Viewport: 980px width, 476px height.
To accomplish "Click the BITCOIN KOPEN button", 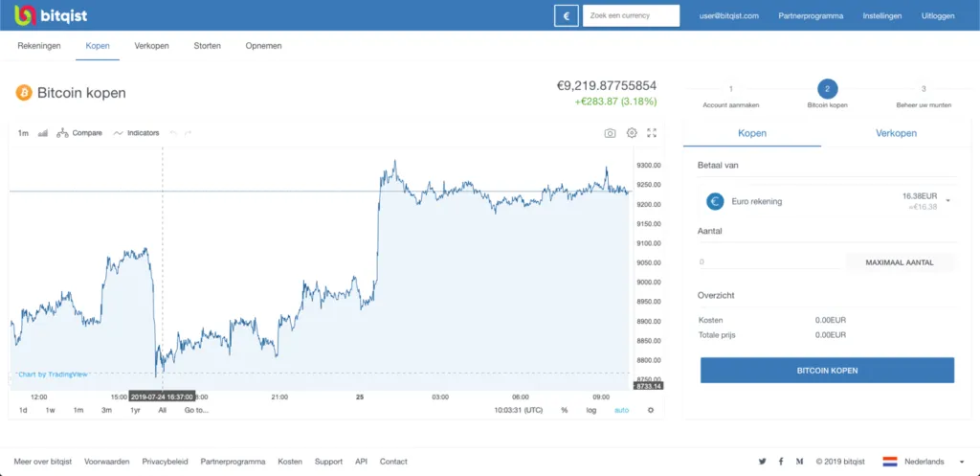I will (x=828, y=371).
